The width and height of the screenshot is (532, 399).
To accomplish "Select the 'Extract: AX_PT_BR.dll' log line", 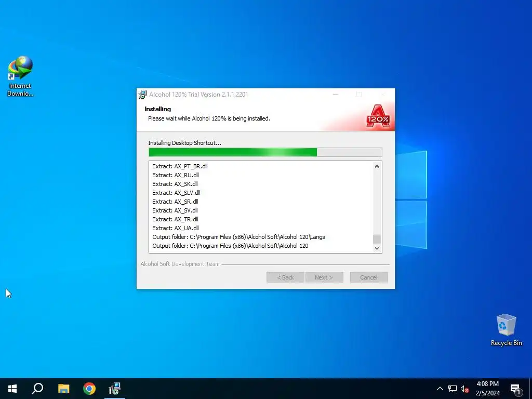I will (x=180, y=166).
